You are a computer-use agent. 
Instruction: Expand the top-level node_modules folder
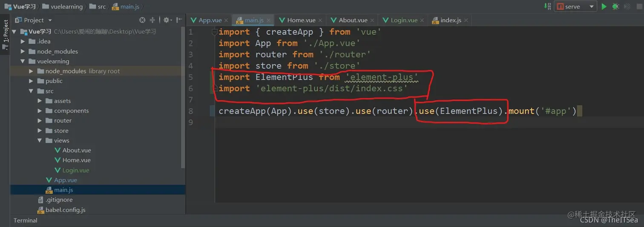[x=23, y=51]
